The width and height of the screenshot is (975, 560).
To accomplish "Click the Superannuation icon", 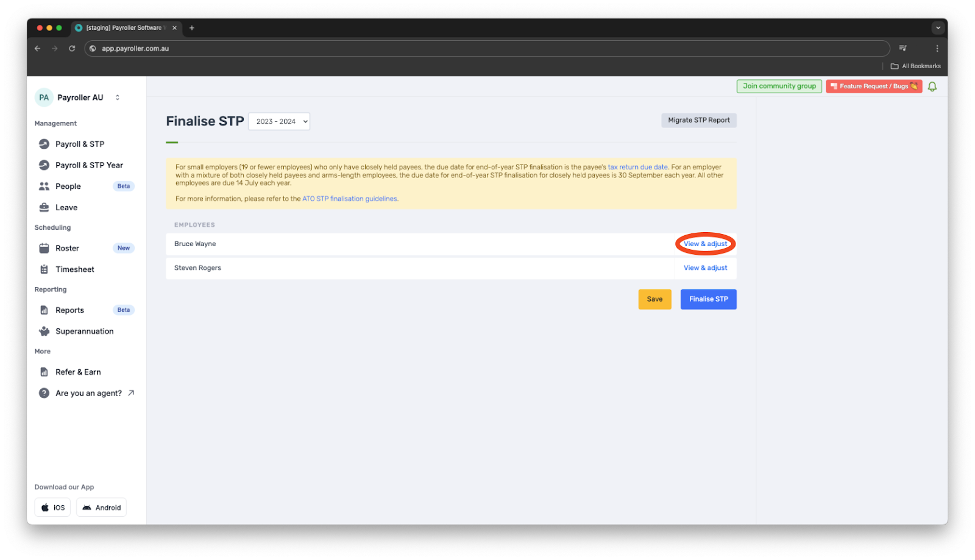I will pos(43,331).
